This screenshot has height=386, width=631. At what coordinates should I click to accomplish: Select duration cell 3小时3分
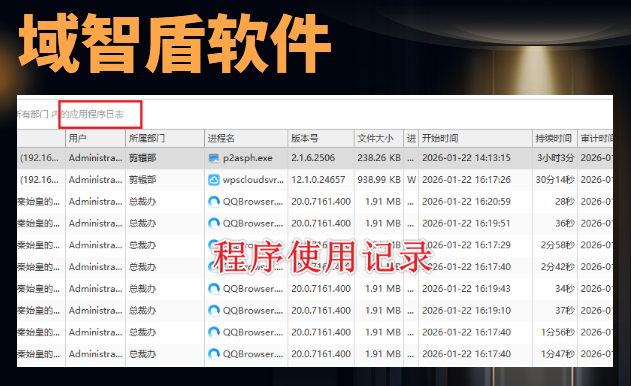pyautogui.click(x=556, y=158)
